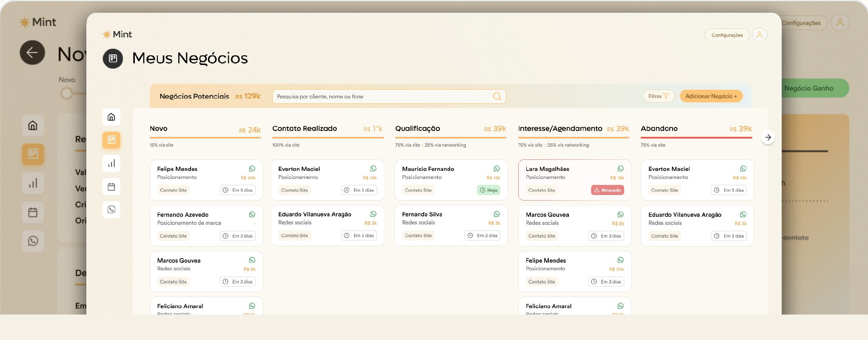Select kanban board icon in front sidebar
The width and height of the screenshot is (868, 340).
click(111, 140)
